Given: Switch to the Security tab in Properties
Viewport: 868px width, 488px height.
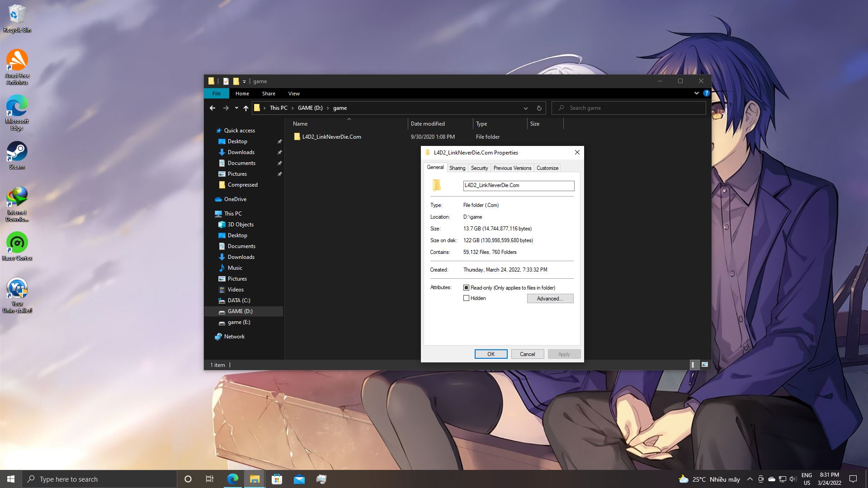Looking at the screenshot, I should tap(479, 168).
